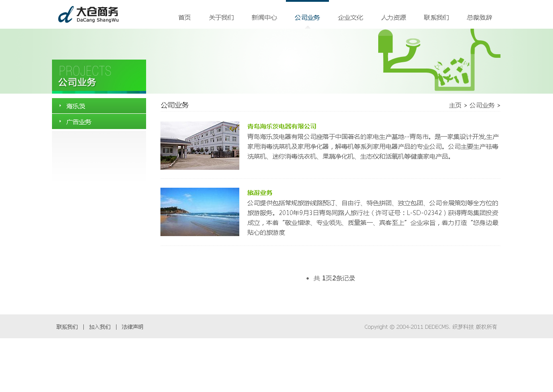Click 主页 in the breadcrumb
Viewport: 553px width, 392px height.
[x=455, y=106]
